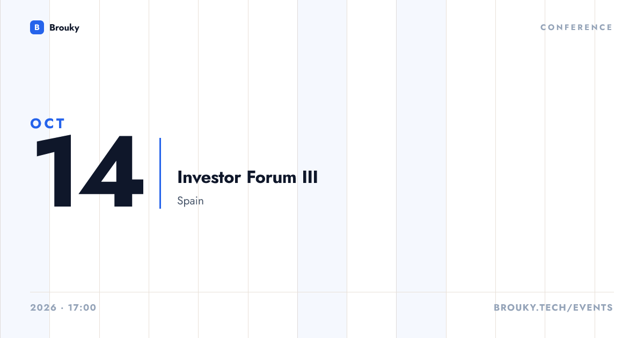
Task: Click the Spain location text
Action: pyautogui.click(x=191, y=201)
